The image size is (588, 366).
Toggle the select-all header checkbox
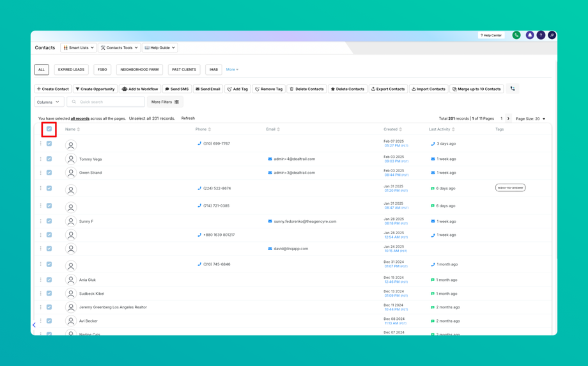(x=49, y=129)
